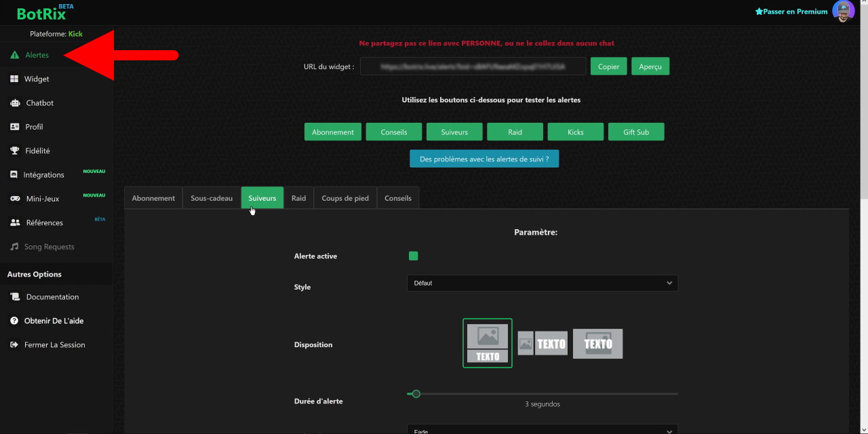Click the Documentation scroll icon
Viewport: 868px width, 434px height.
15,297
